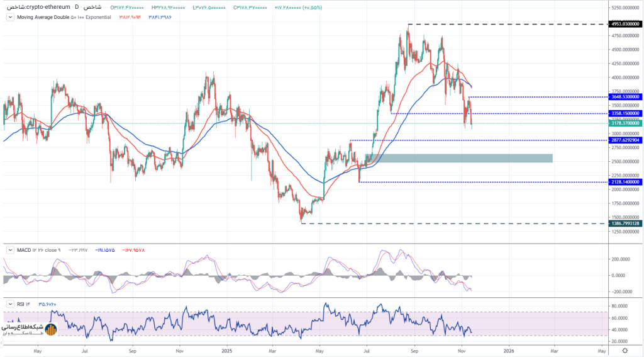This screenshot has height=357, width=644.
Task: Select the green current price tag 3178.37
Action: pos(625,123)
